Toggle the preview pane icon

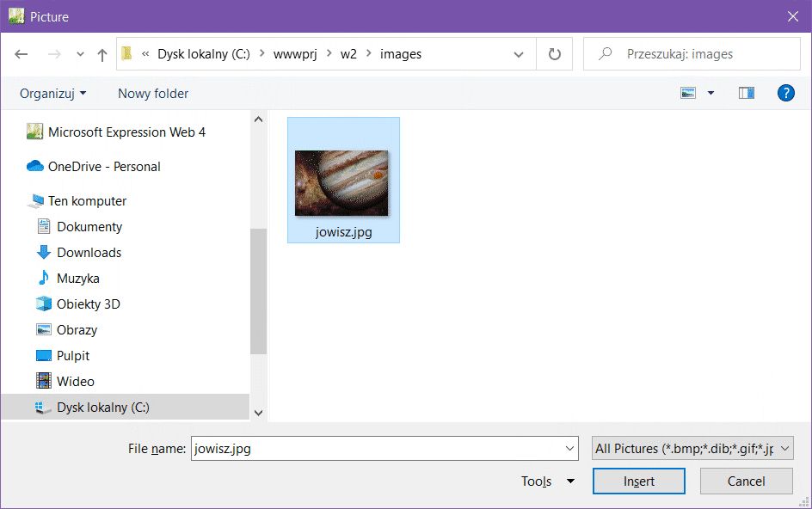pos(746,93)
